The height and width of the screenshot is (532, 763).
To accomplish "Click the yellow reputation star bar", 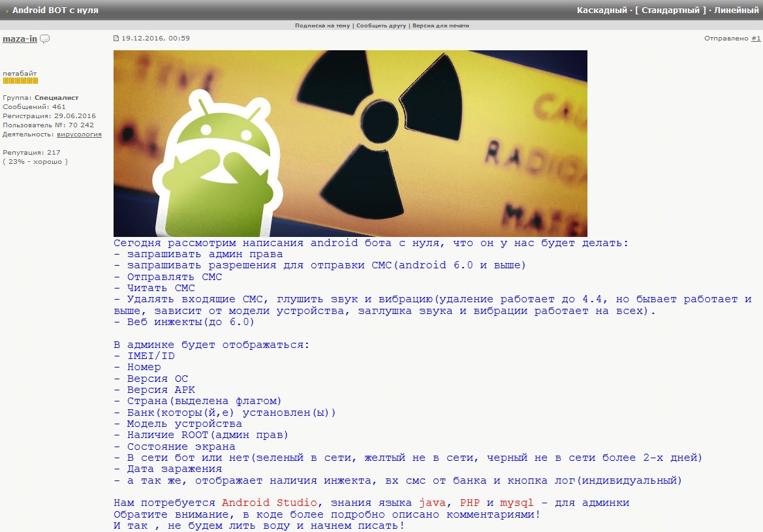I will point(20,81).
